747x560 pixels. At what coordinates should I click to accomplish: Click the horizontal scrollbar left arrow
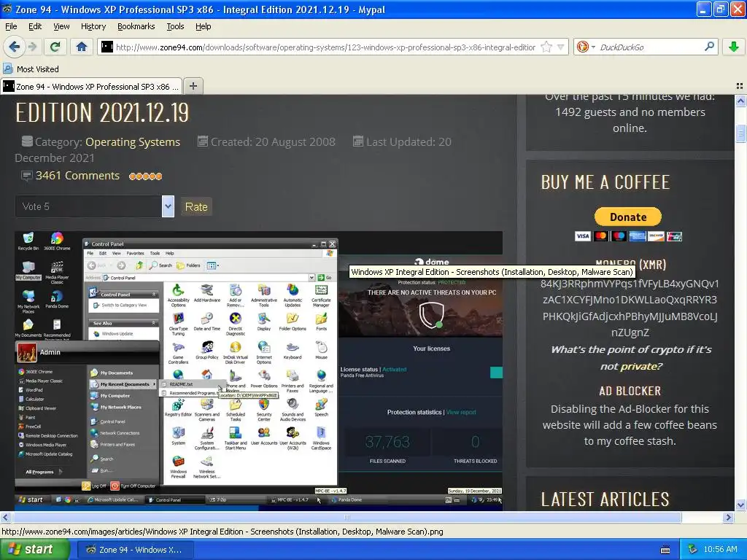[x=5, y=517]
